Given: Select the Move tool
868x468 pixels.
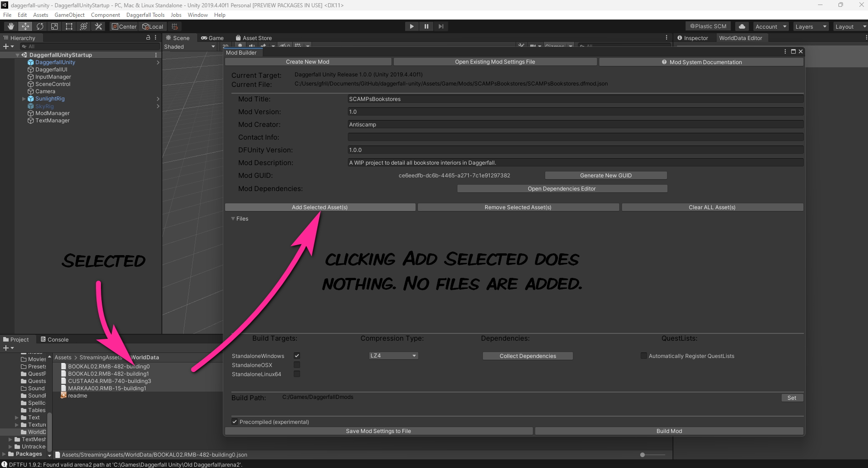Looking at the screenshot, I should point(25,26).
